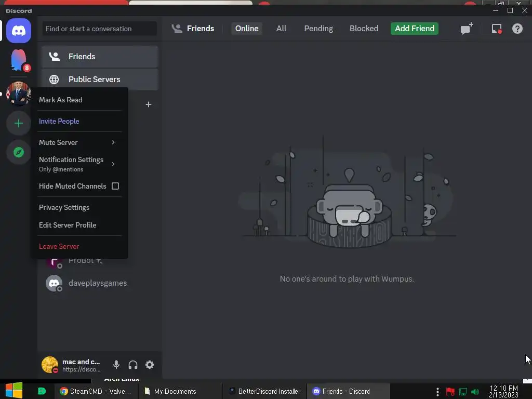Click Friends - Discord taskbar button

pyautogui.click(x=348, y=392)
